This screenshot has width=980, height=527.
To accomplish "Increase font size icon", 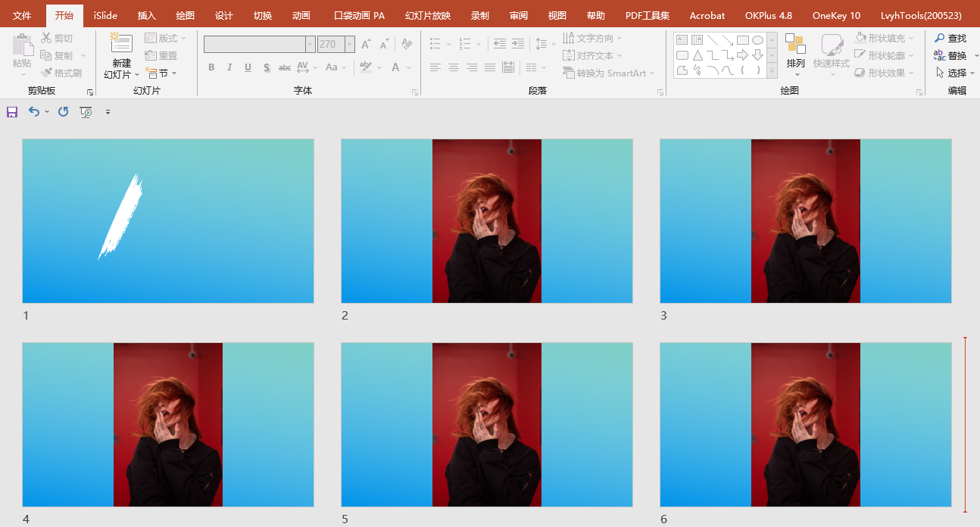I will [x=366, y=45].
